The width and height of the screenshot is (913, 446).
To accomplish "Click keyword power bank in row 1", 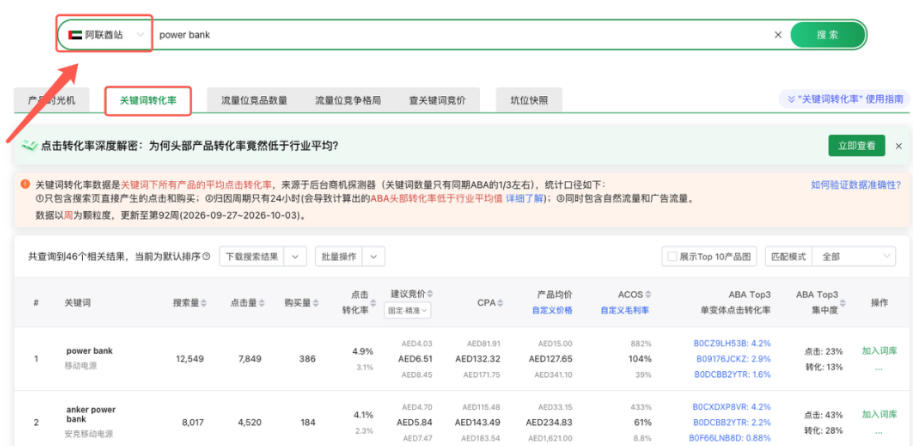I will click(90, 351).
